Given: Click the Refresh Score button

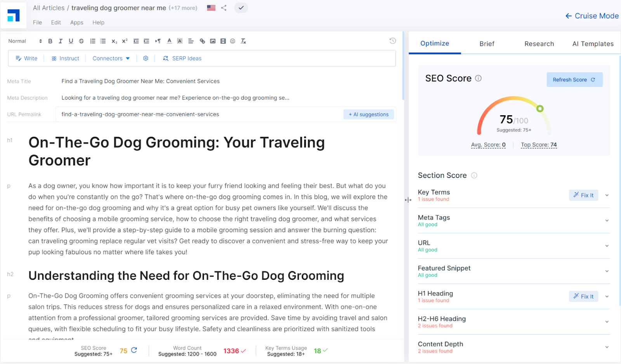Looking at the screenshot, I should pyautogui.click(x=574, y=80).
